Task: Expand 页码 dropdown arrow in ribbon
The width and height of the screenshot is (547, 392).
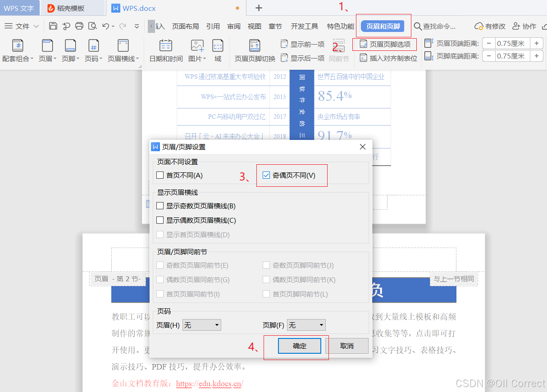Action: coord(101,59)
